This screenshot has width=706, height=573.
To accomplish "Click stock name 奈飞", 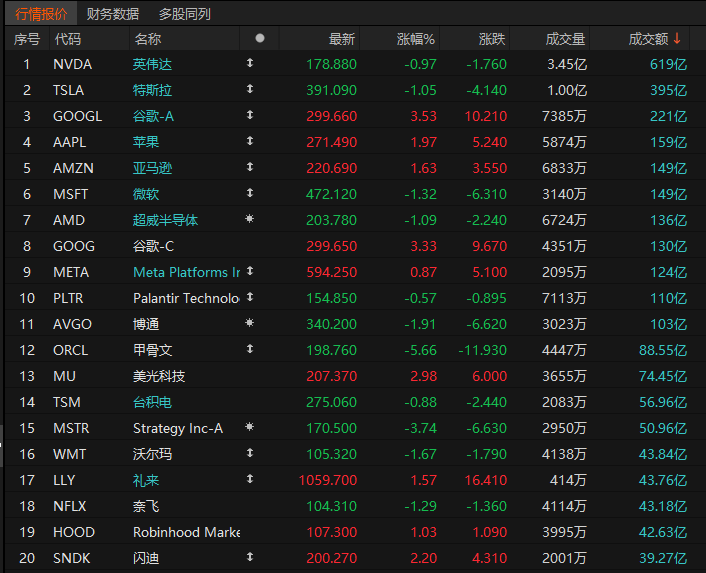I will (x=146, y=506).
